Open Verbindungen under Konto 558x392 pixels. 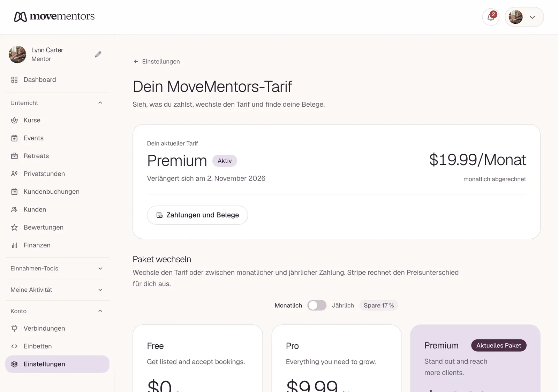(57, 328)
